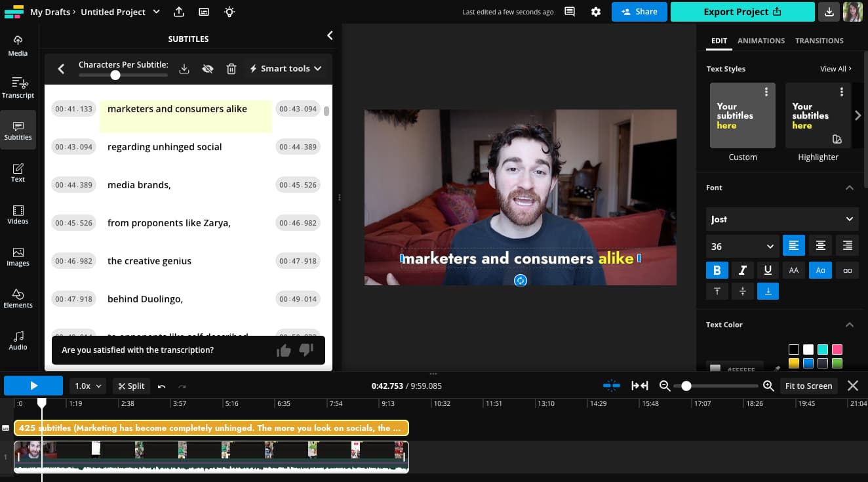Collapse the Font section
Image resolution: width=868 pixels, height=482 pixels.
(850, 188)
